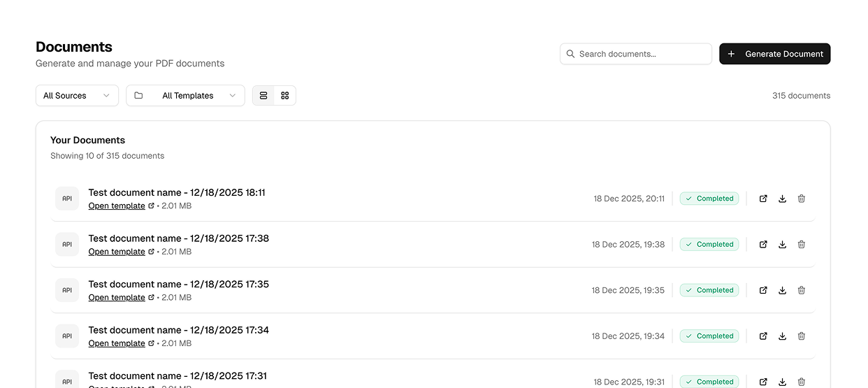This screenshot has width=868, height=388.
Task: Switch to grid view layout
Action: point(285,96)
